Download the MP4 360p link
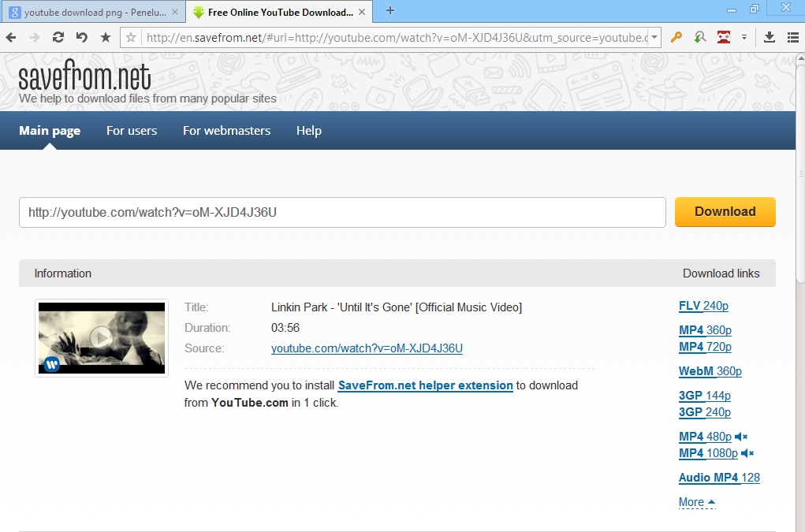This screenshot has width=805, height=532. (705, 330)
